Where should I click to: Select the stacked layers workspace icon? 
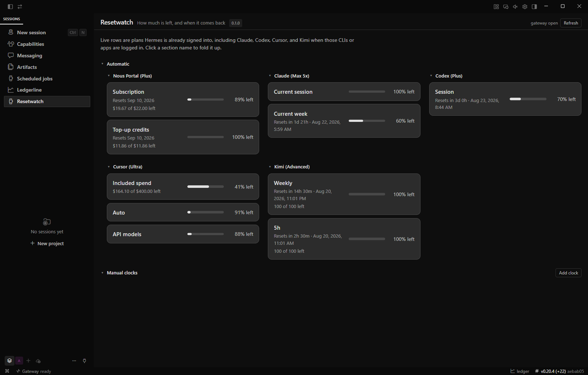(x=9, y=361)
